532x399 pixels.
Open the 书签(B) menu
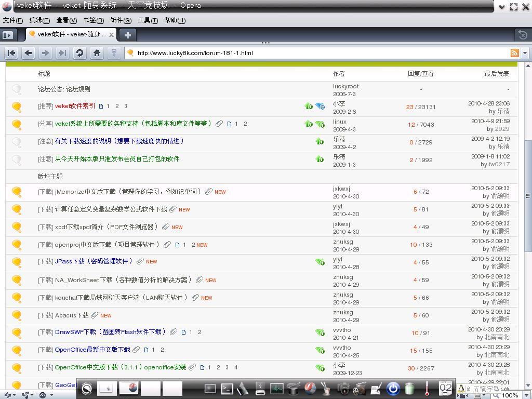point(94,20)
